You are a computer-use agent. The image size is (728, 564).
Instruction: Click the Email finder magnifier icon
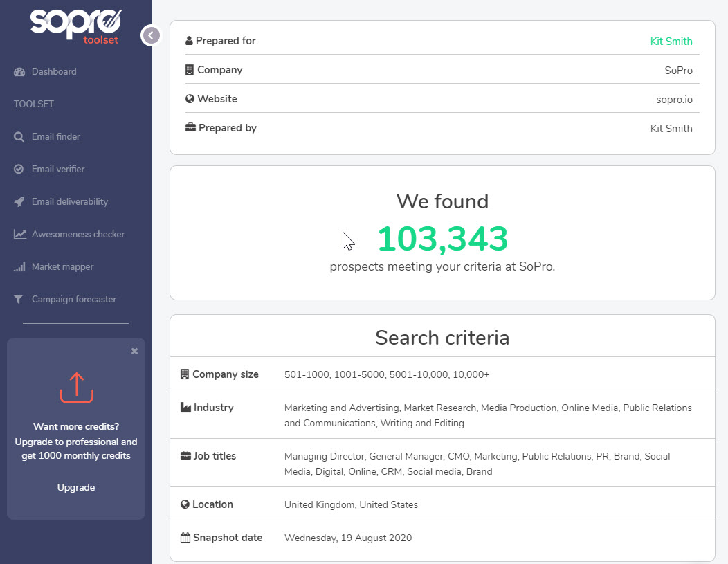pyautogui.click(x=19, y=137)
